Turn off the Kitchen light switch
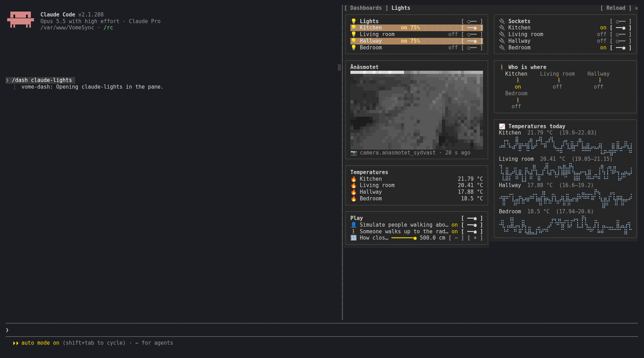The image size is (644, 358). click(472, 28)
